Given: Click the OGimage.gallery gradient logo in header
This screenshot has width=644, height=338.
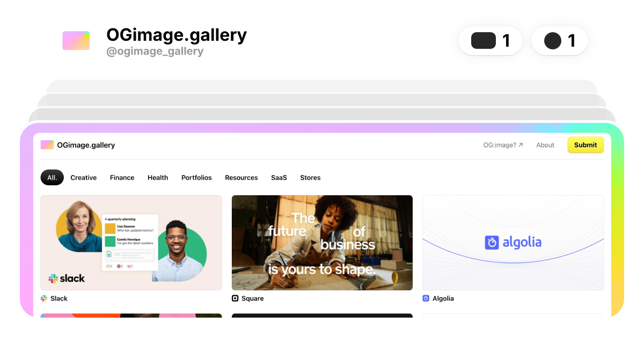Looking at the screenshot, I should coord(76,41).
